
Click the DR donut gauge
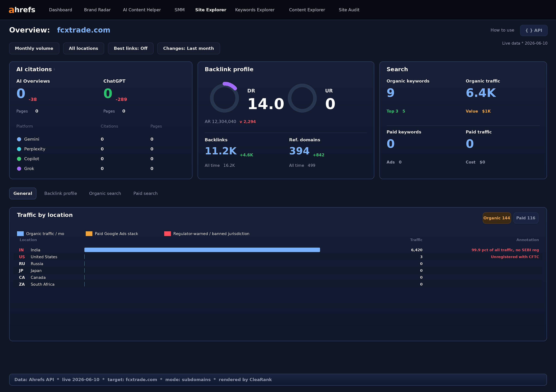(224, 98)
